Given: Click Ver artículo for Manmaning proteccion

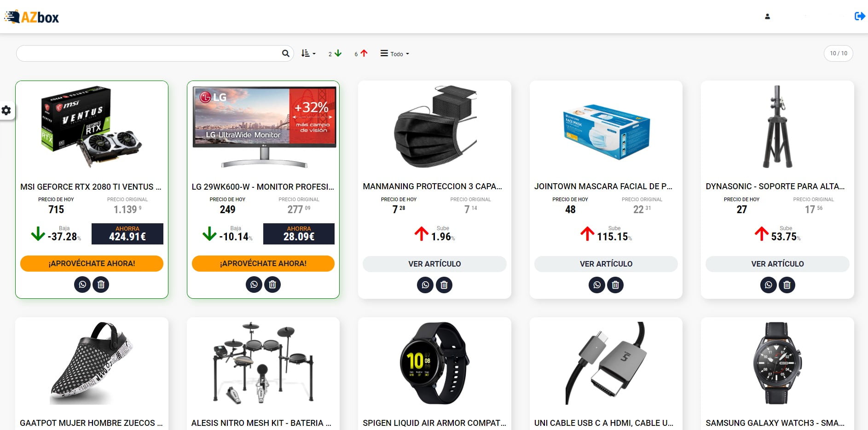Looking at the screenshot, I should tap(434, 264).
